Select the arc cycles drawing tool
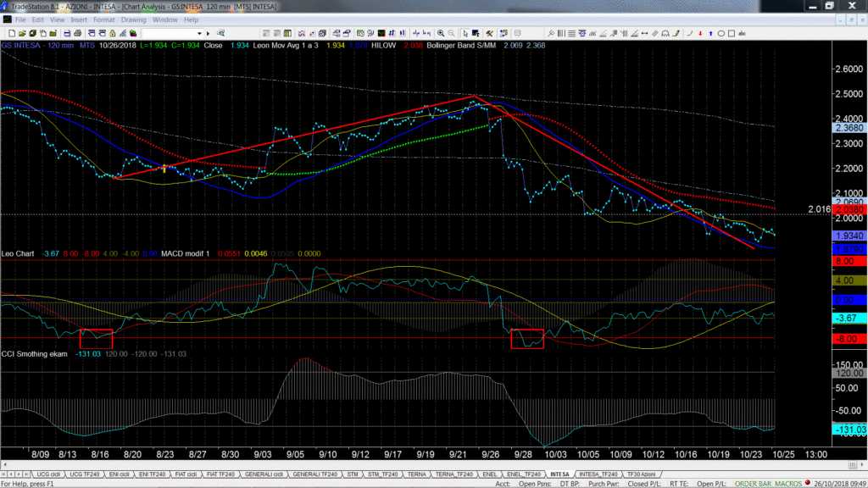Viewport: 868px width, 488px height. pos(665,33)
